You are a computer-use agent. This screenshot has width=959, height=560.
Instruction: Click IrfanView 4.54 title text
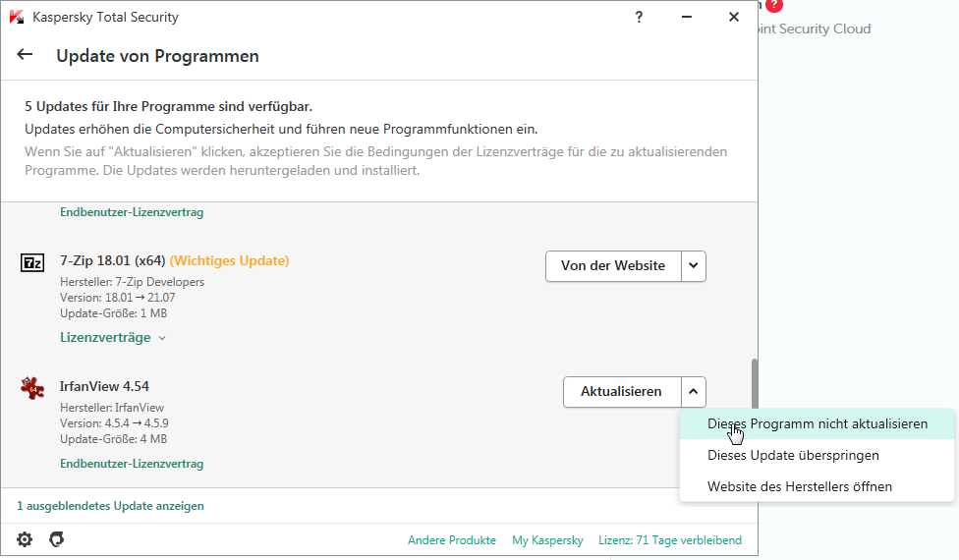click(104, 386)
